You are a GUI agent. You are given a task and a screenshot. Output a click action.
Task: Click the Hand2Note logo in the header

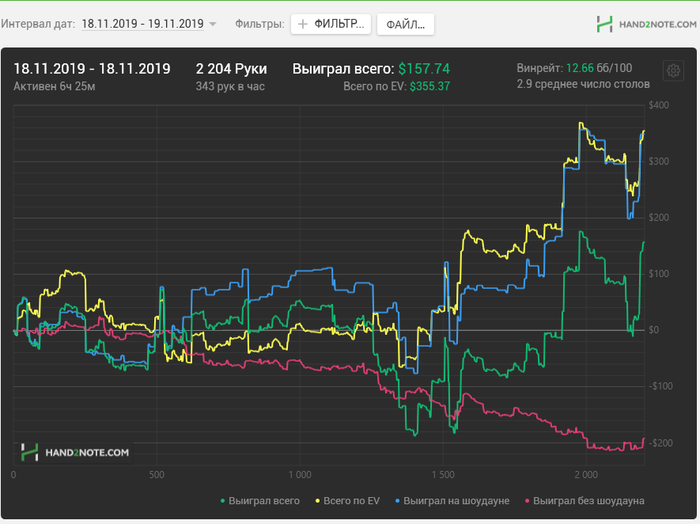point(646,24)
